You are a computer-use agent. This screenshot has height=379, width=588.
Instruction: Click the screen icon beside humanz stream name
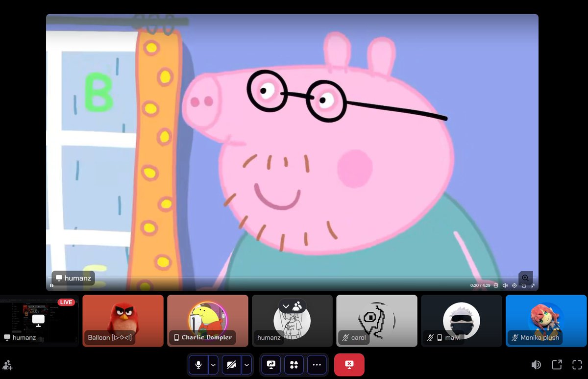pyautogui.click(x=59, y=278)
